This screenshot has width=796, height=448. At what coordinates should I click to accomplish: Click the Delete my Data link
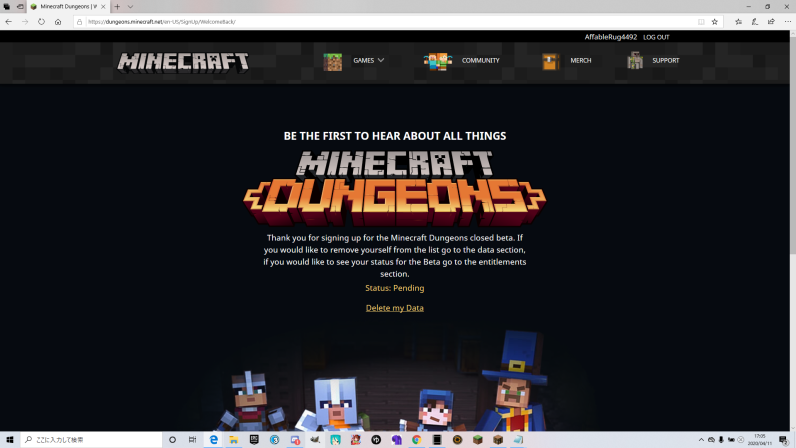point(394,308)
